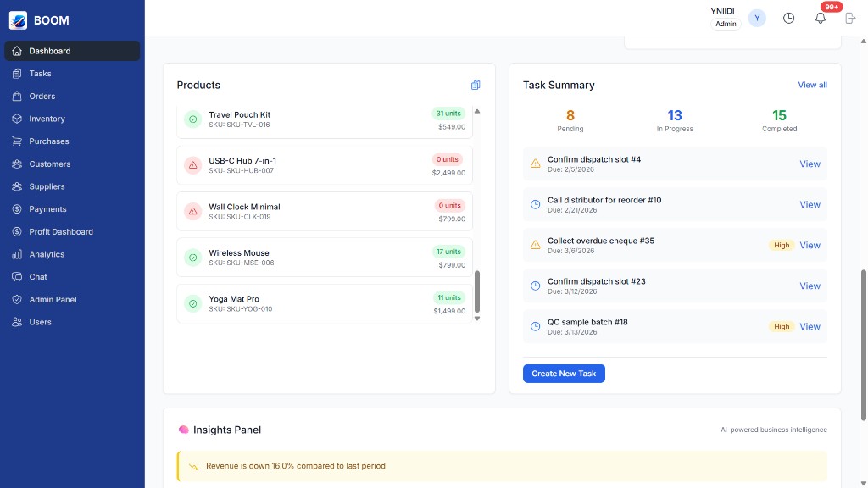
Task: Click SKU: SKU-CLK-019 text
Action: (x=240, y=217)
